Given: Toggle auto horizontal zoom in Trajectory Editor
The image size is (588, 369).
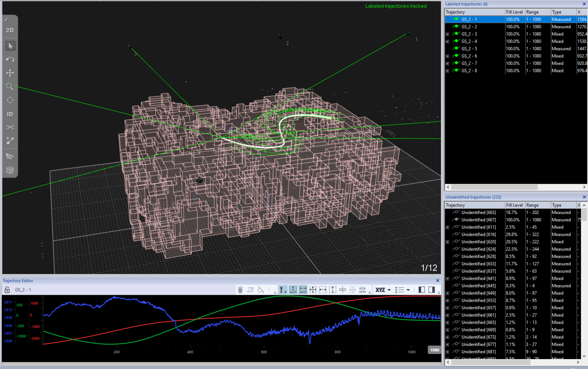Looking at the screenshot, I should (303, 290).
